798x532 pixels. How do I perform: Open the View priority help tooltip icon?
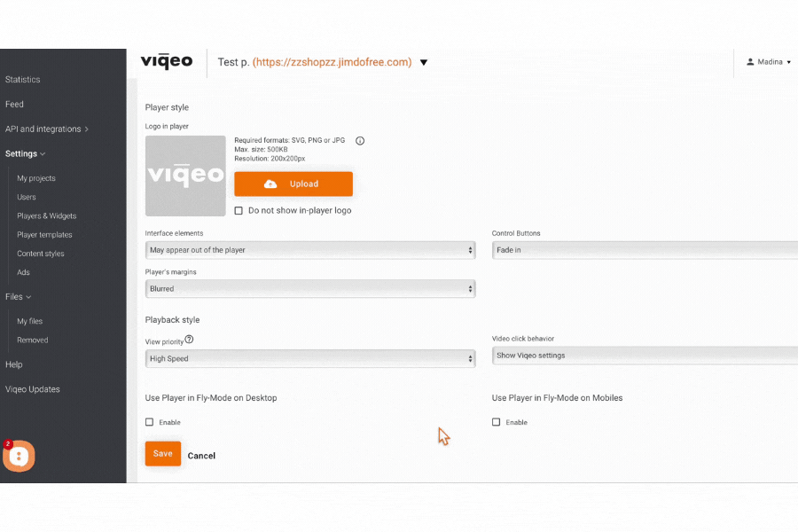pos(190,340)
